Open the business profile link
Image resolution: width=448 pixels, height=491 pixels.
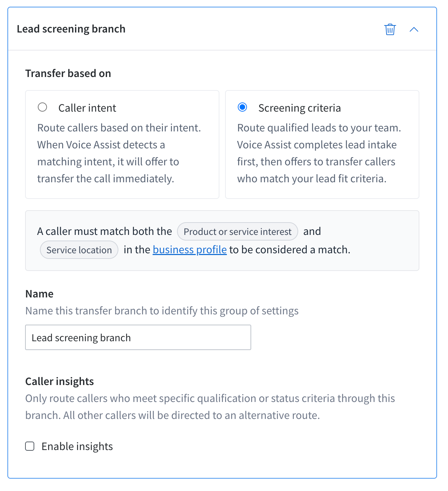tap(190, 250)
